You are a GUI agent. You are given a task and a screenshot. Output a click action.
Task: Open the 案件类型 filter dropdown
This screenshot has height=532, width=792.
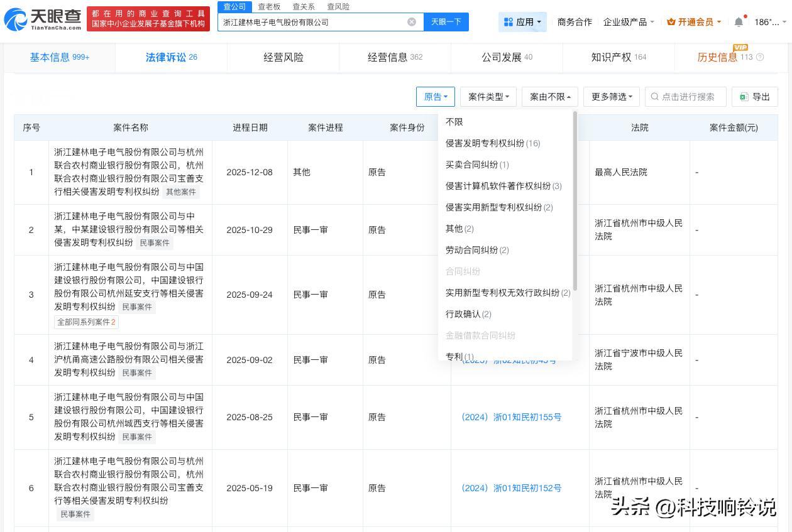[488, 96]
